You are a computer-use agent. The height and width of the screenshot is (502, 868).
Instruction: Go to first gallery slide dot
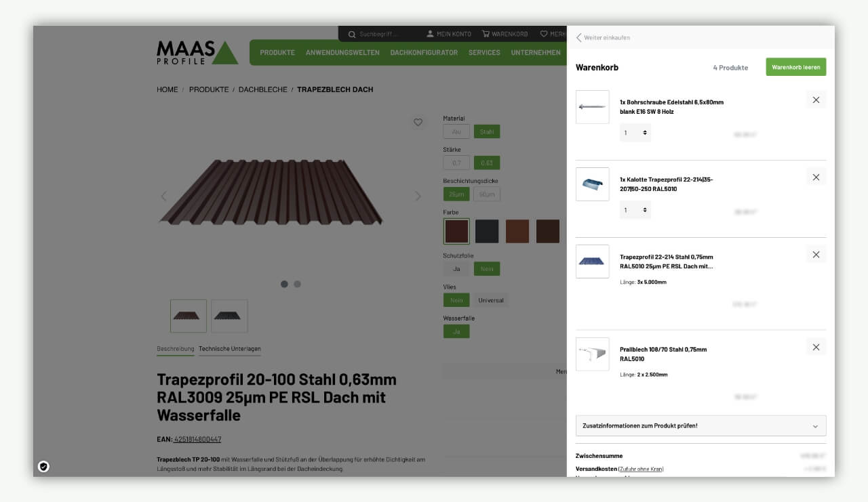(284, 284)
